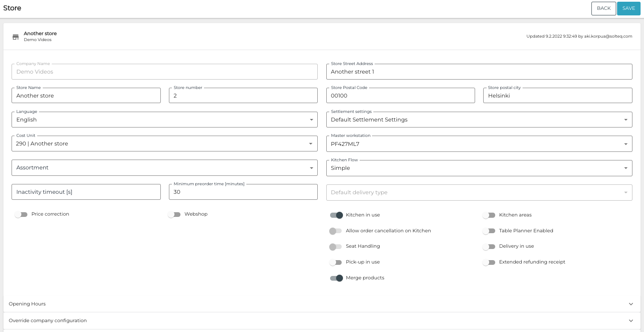Open the Kitchen Flow dropdown
This screenshot has width=644, height=332.
(x=626, y=168)
